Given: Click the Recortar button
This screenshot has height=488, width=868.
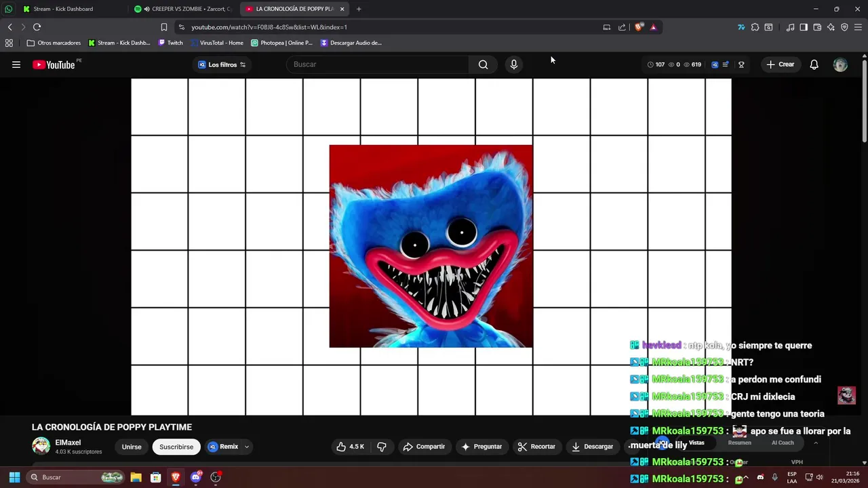Looking at the screenshot, I should (x=537, y=447).
